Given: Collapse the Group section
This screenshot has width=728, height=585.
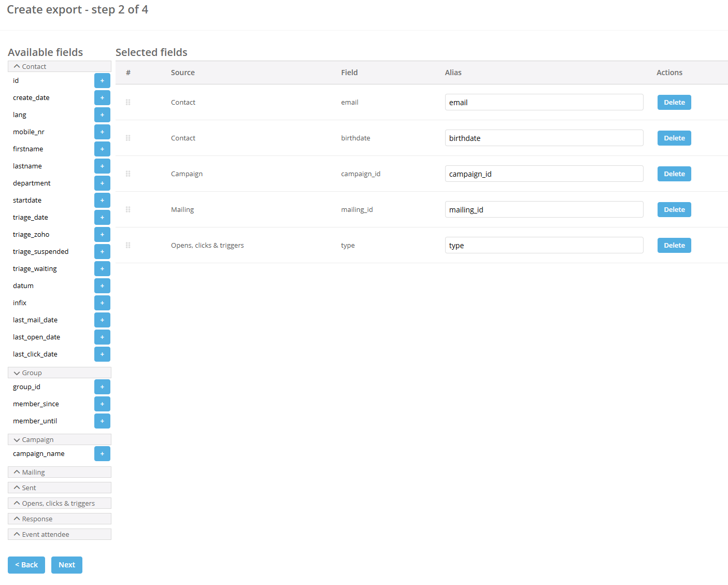Looking at the screenshot, I should click(59, 373).
